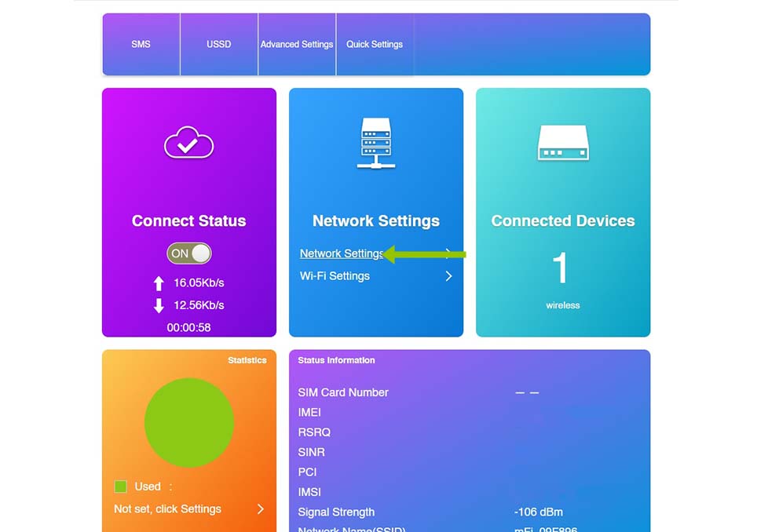
Task: Expand the Wi-Fi Settings chevron arrow
Action: click(x=448, y=276)
